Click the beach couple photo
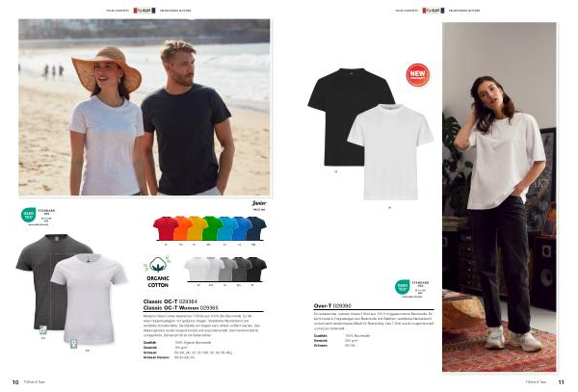 pyautogui.click(x=144, y=107)
